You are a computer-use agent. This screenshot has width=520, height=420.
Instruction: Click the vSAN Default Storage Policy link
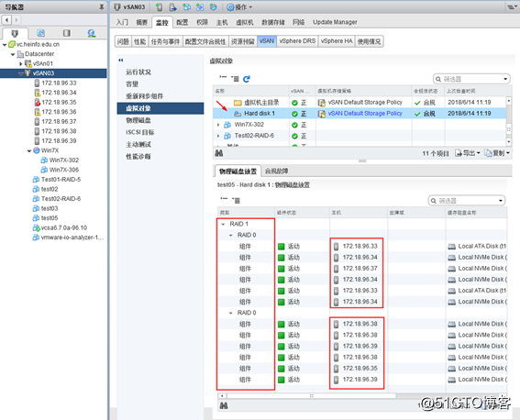(365, 114)
